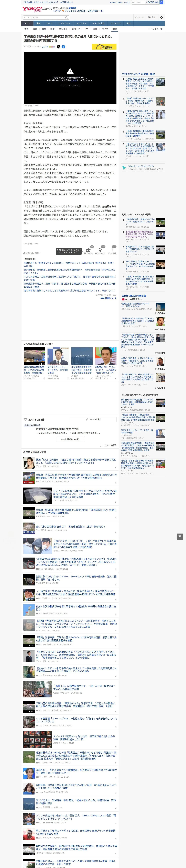This screenshot has height=868, width=186.
Task: Open the top-bar ヘルプ link
Action: pyautogui.click(x=127, y=2)
